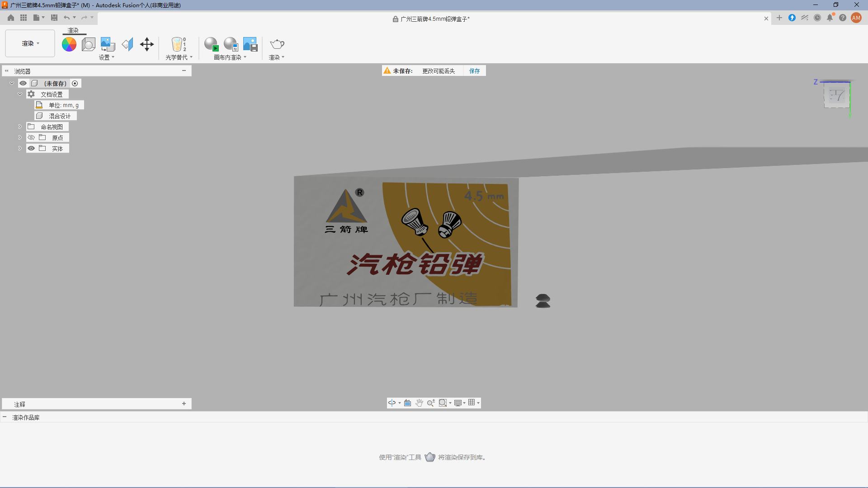
Task: Go to the Home tab icon
Action: pos(11,18)
